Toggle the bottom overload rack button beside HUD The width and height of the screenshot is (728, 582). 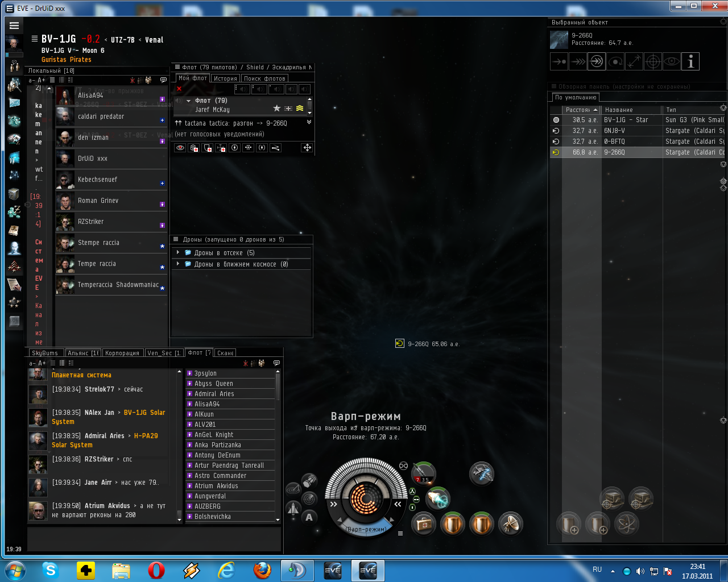click(x=412, y=507)
